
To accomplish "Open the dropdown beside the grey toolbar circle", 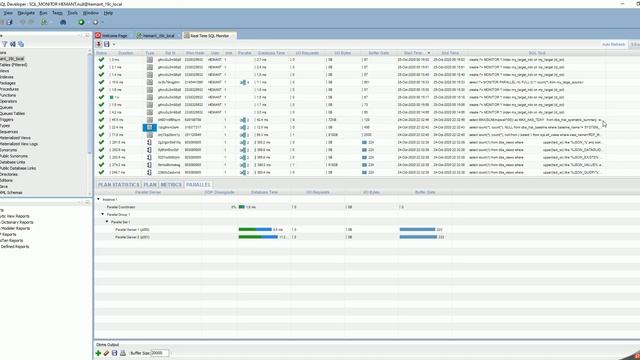I will tap(102, 22).
